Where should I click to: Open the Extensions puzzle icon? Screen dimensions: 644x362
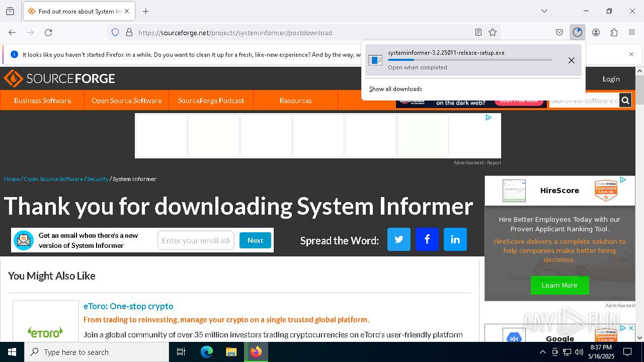click(614, 32)
